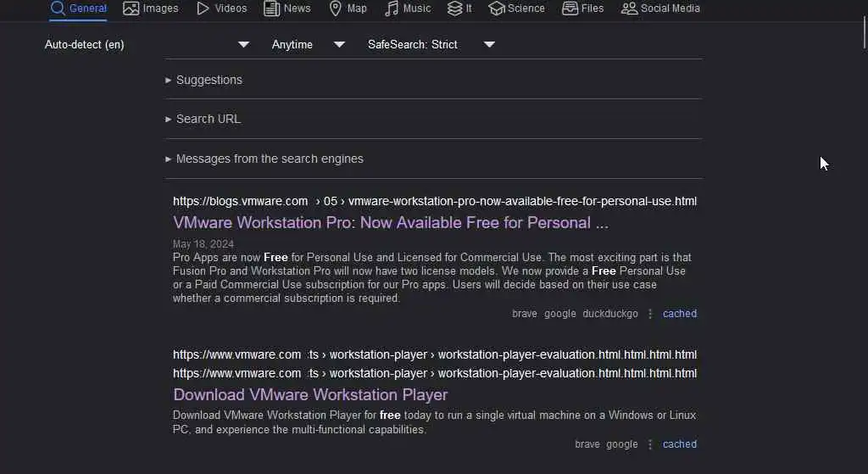
Task: Switch to the It tab label
Action: pos(469,8)
